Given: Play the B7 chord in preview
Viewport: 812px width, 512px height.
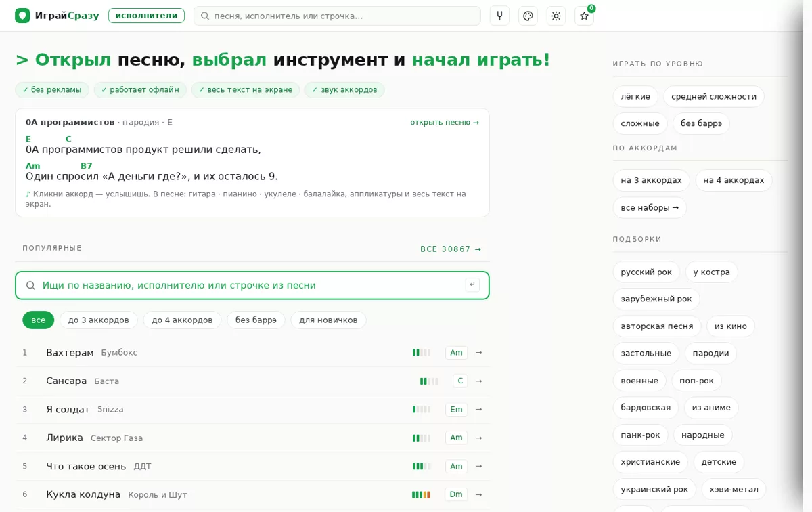Looking at the screenshot, I should click(87, 166).
